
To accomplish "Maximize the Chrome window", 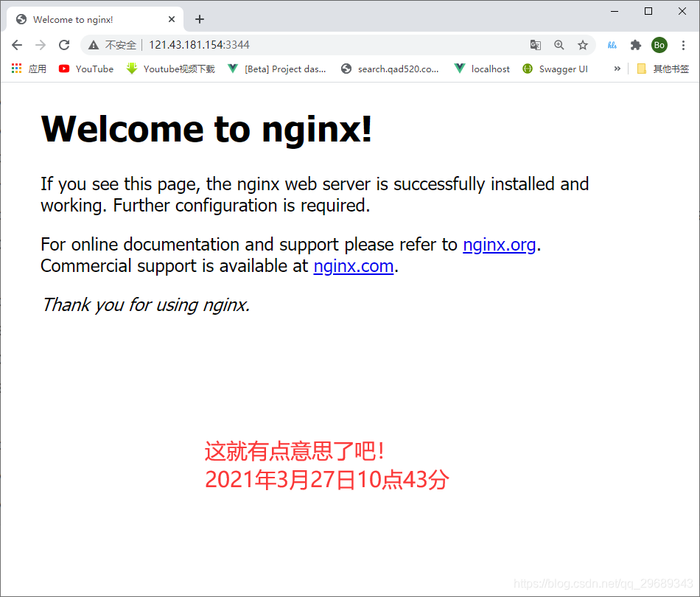I will 648,11.
